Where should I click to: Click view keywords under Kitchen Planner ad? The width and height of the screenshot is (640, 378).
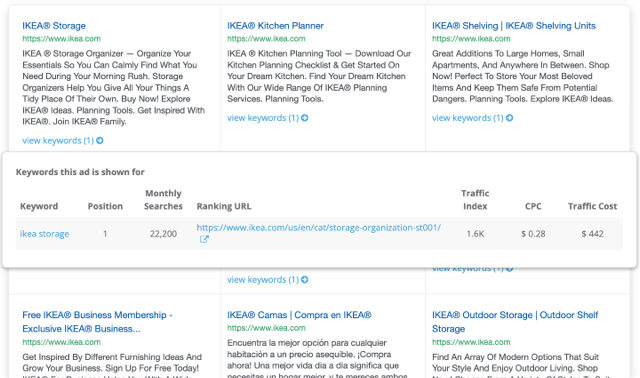[263, 118]
